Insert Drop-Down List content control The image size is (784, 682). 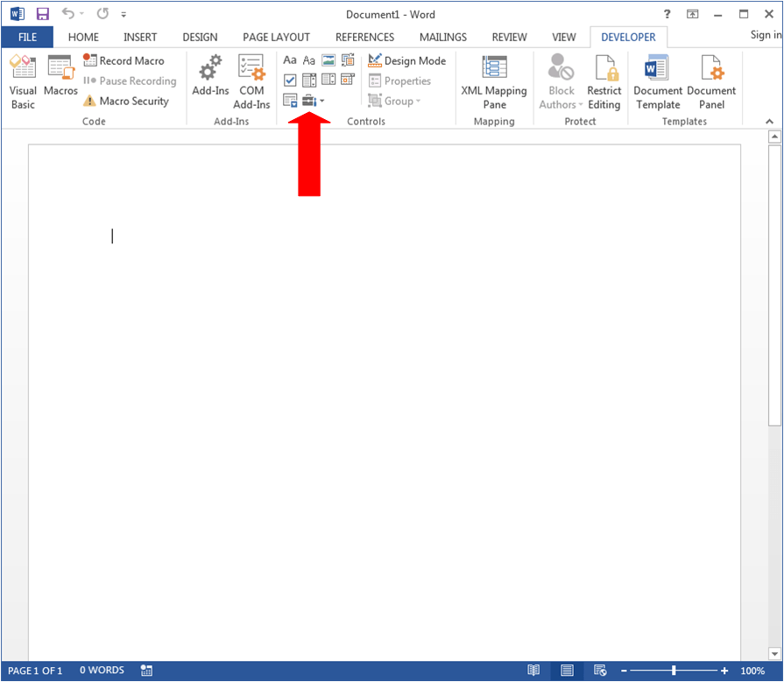[328, 80]
